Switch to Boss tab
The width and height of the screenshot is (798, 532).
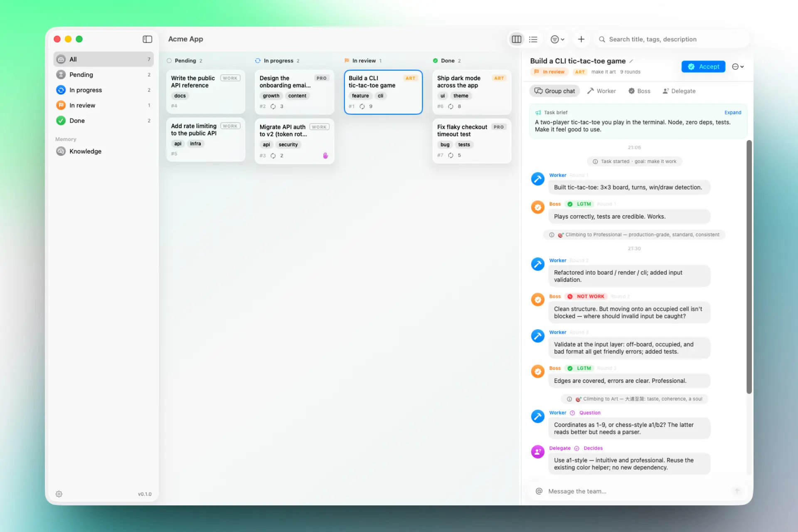(x=639, y=91)
